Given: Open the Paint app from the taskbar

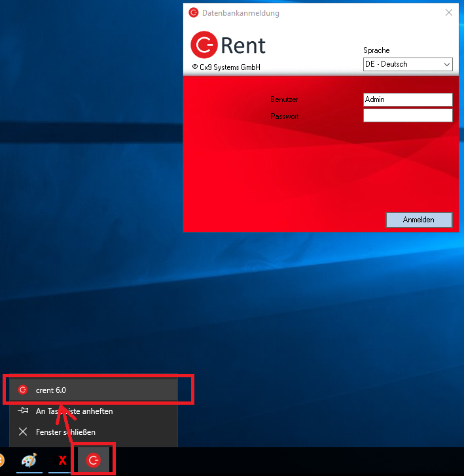Looking at the screenshot, I should point(29,460).
